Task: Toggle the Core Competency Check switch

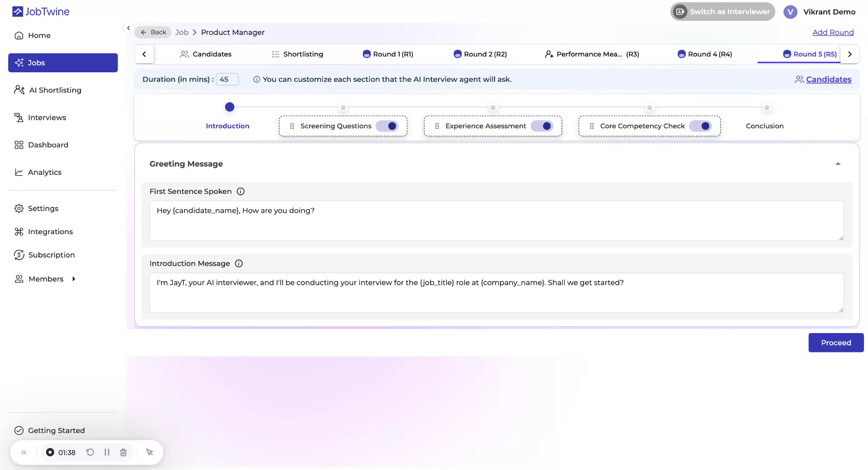Action: (x=701, y=126)
